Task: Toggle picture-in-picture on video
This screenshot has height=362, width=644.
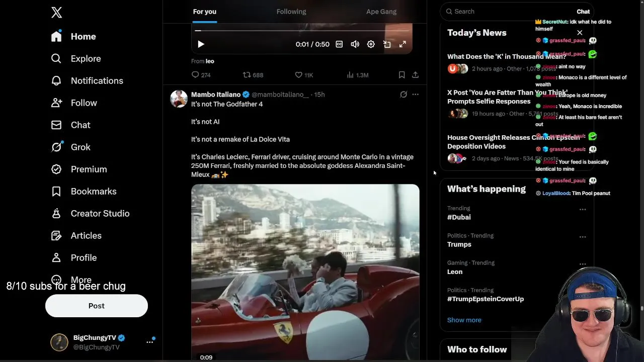Action: [387, 44]
